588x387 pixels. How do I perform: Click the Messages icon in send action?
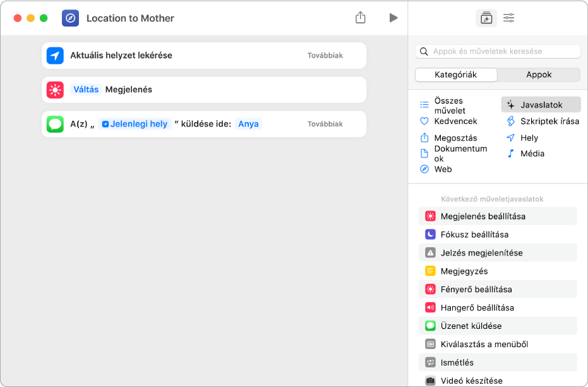pyautogui.click(x=56, y=124)
